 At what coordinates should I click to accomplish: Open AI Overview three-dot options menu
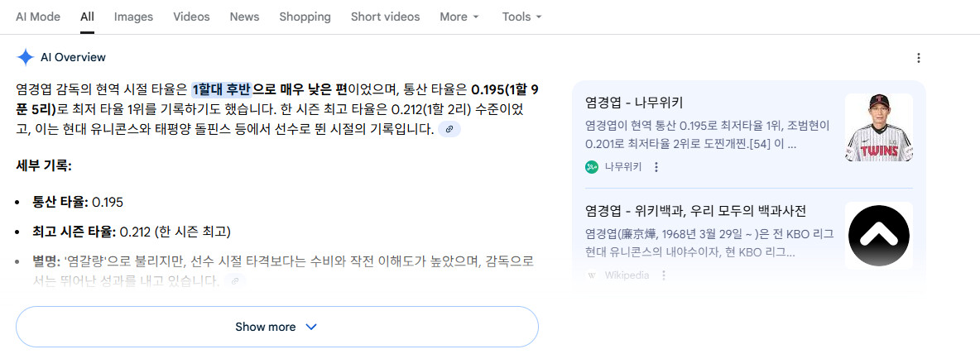tap(918, 58)
